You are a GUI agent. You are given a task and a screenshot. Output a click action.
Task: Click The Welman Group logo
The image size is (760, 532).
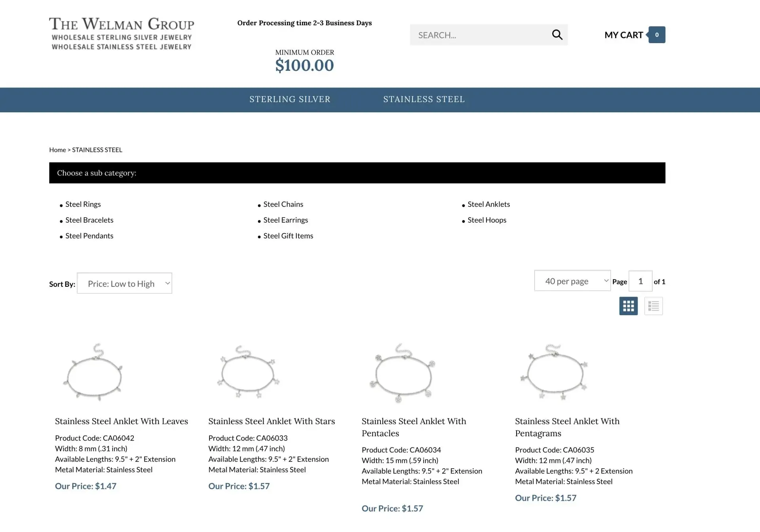pyautogui.click(x=122, y=33)
